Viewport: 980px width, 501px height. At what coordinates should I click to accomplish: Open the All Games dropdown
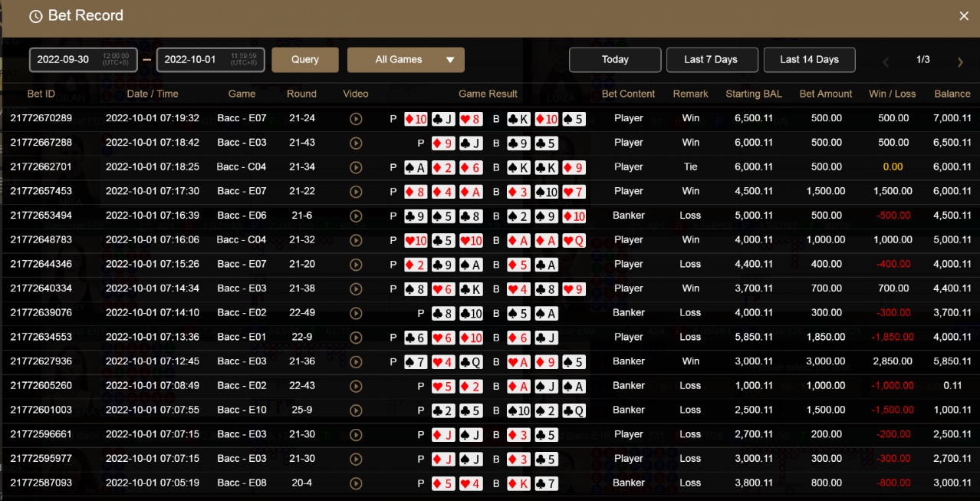(x=406, y=60)
